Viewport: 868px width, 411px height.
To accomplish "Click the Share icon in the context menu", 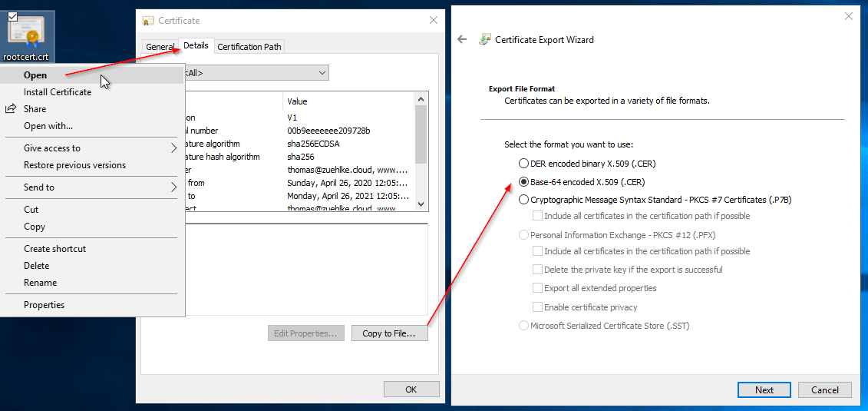I will (11, 109).
